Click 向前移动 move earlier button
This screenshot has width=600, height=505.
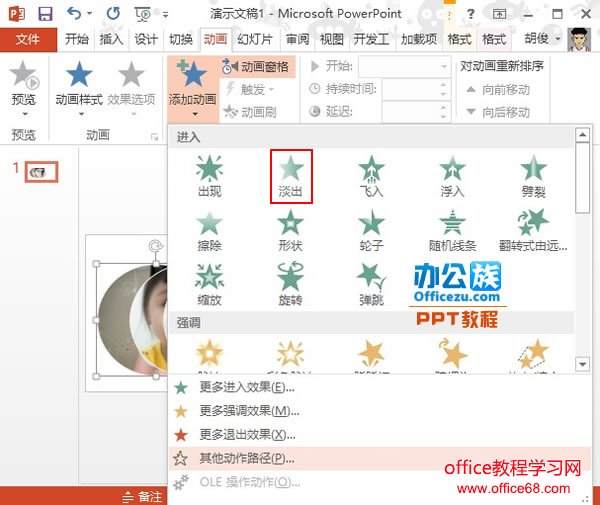coord(498,90)
